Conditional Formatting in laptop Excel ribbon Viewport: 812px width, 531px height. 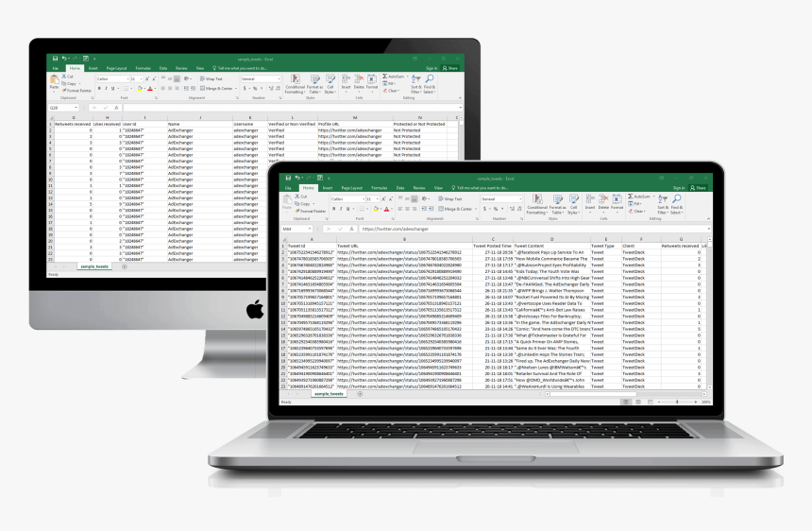pyautogui.click(x=537, y=205)
